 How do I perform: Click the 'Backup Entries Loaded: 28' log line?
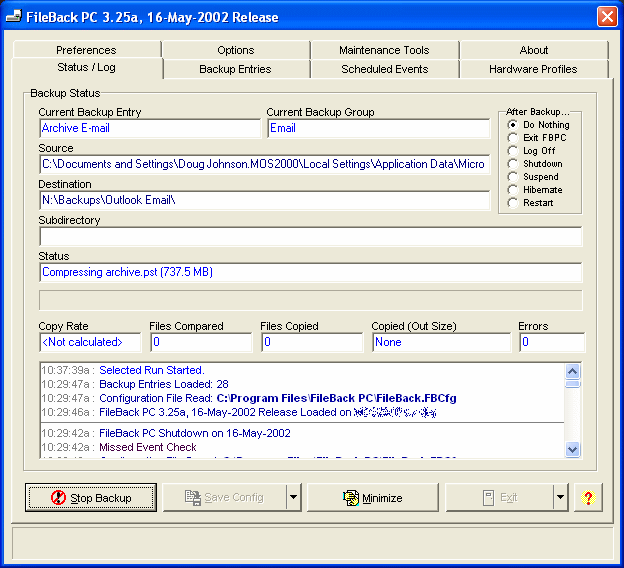(x=164, y=384)
